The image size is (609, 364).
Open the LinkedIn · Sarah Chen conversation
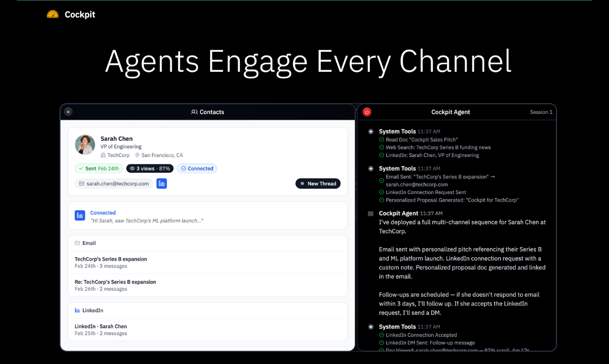pyautogui.click(x=101, y=330)
